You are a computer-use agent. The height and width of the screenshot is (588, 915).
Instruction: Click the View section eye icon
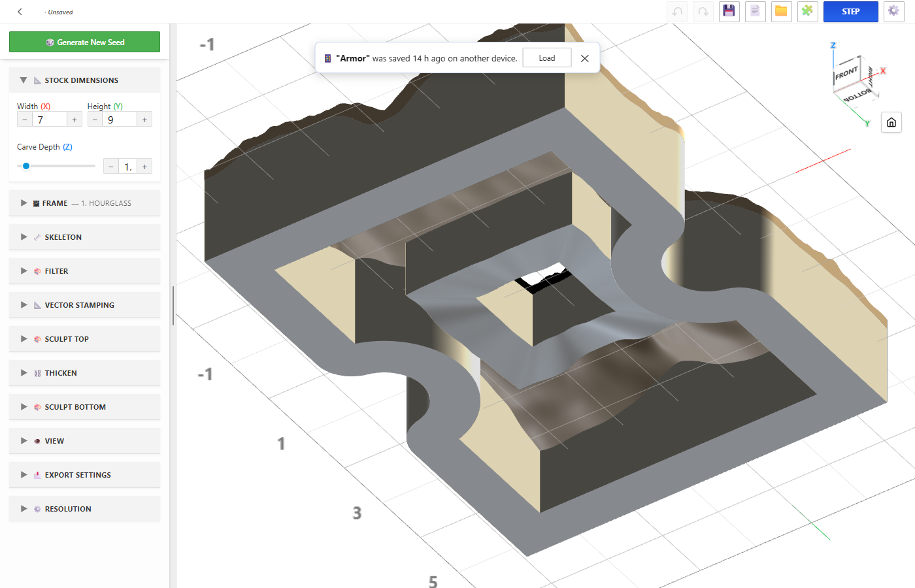pos(37,441)
